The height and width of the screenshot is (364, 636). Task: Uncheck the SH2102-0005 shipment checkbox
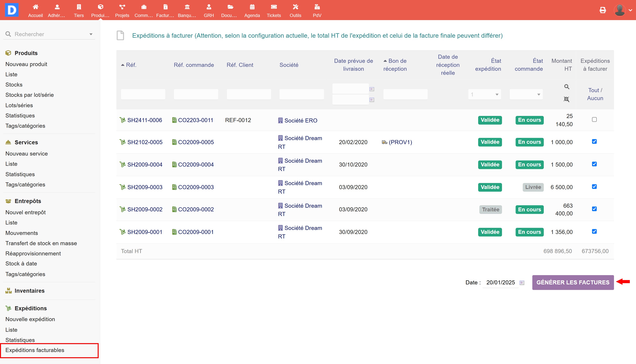coord(594,141)
